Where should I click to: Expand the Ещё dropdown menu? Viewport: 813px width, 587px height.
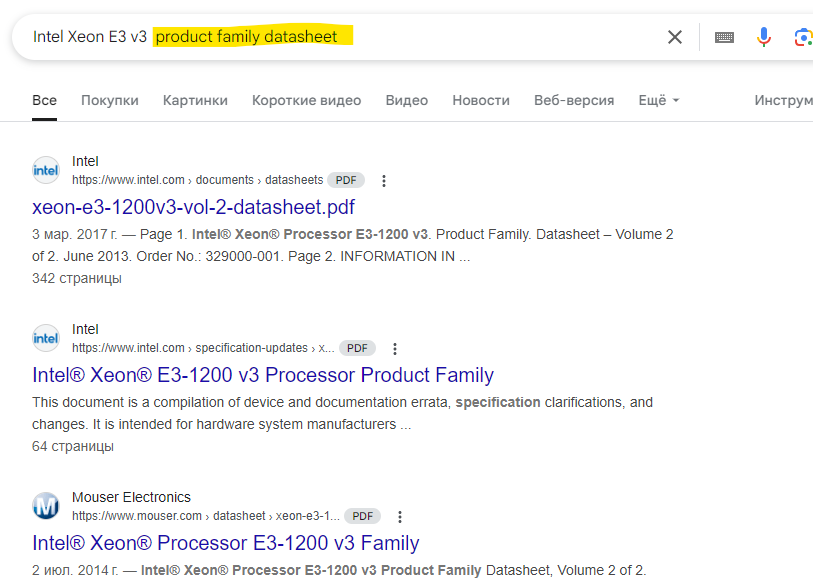tap(659, 100)
